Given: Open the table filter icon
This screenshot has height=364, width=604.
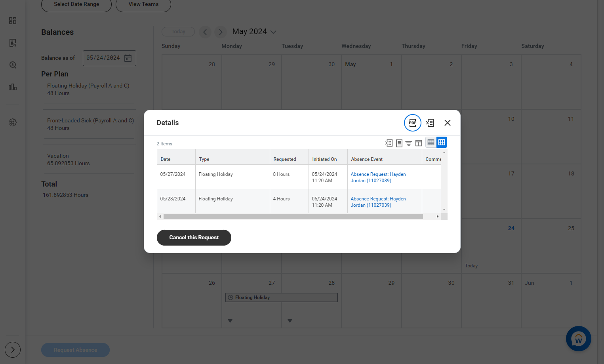Looking at the screenshot, I should [x=409, y=143].
